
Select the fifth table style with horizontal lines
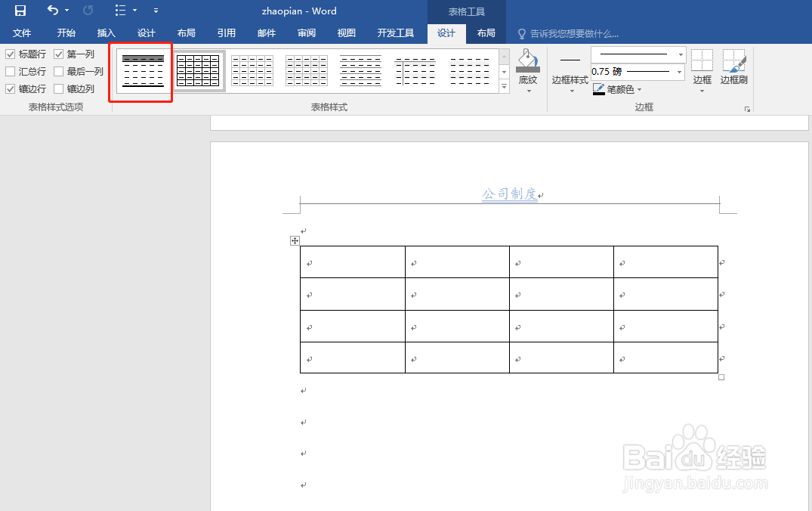coord(361,71)
